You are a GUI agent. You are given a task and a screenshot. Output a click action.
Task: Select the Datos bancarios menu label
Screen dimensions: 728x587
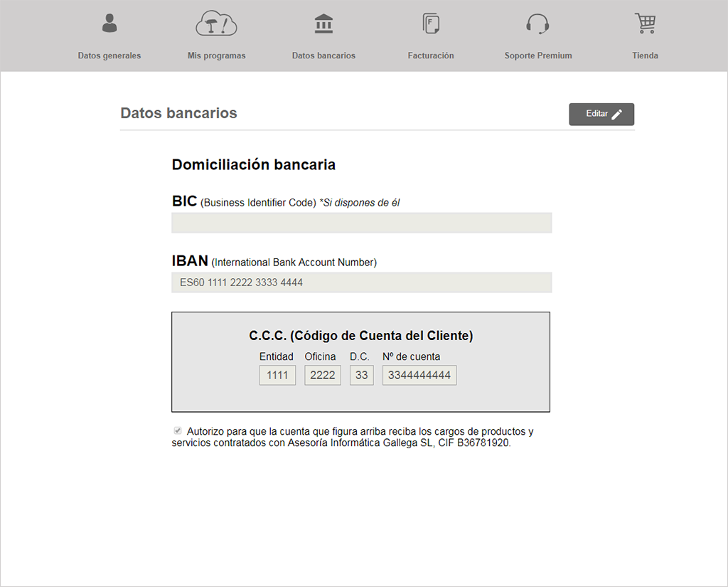click(323, 55)
